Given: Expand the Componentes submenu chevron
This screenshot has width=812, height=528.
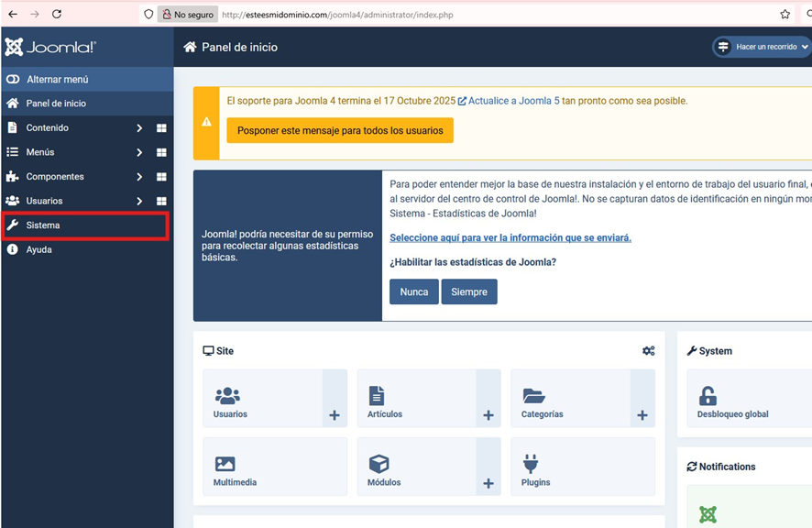Looking at the screenshot, I should pyautogui.click(x=139, y=177).
